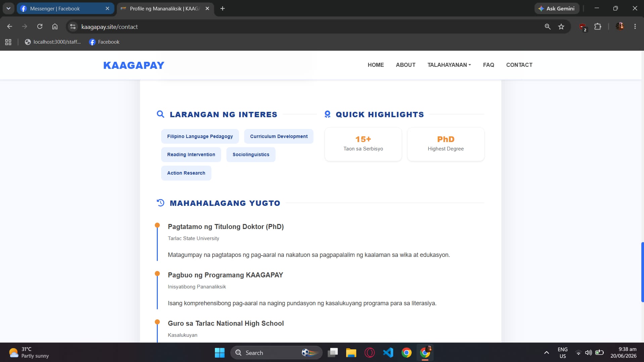Image resolution: width=644 pixels, height=362 pixels.
Task: Click the page vertical scrollbar thumb
Action: [642, 272]
